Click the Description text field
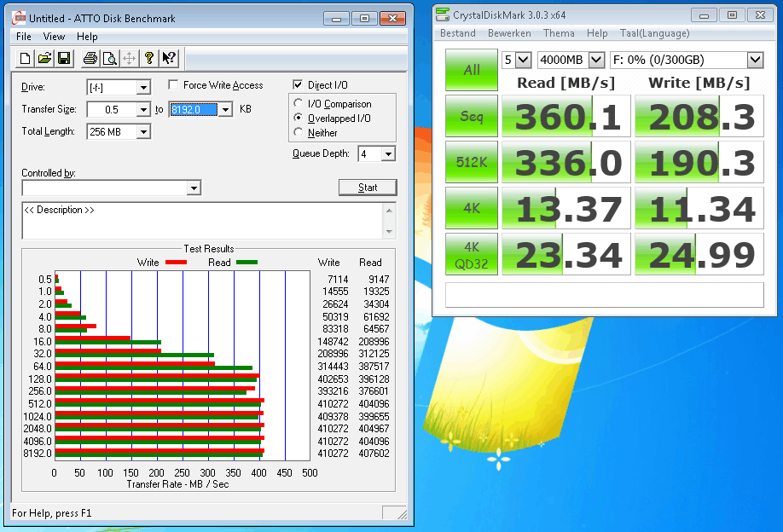Image resolution: width=783 pixels, height=532 pixels. tap(203, 220)
